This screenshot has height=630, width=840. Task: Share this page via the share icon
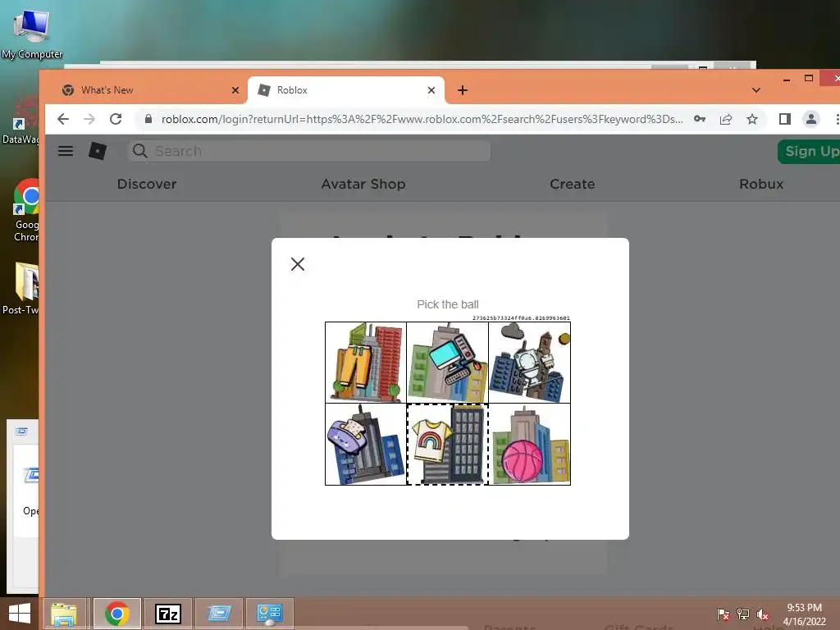click(x=726, y=119)
